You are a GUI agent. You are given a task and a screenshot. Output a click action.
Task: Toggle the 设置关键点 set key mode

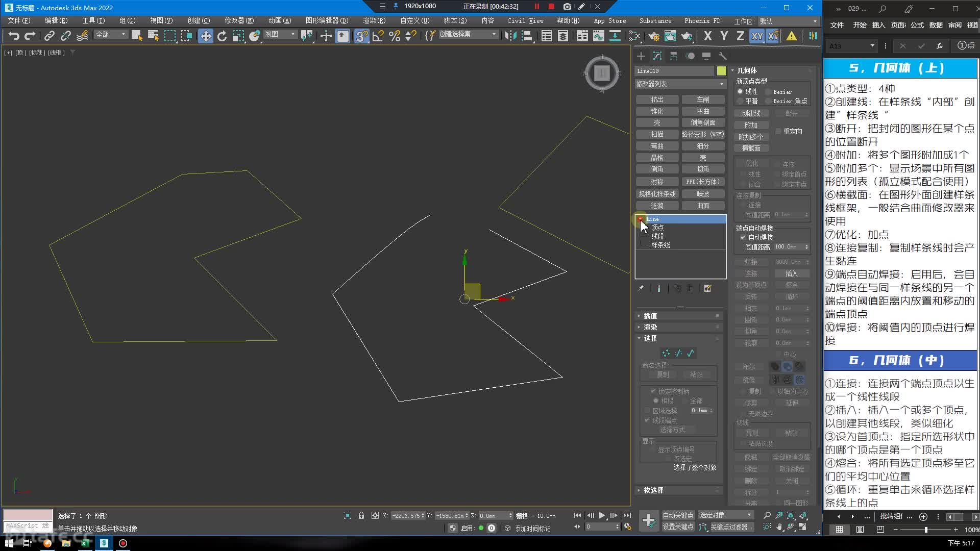pos(678,527)
